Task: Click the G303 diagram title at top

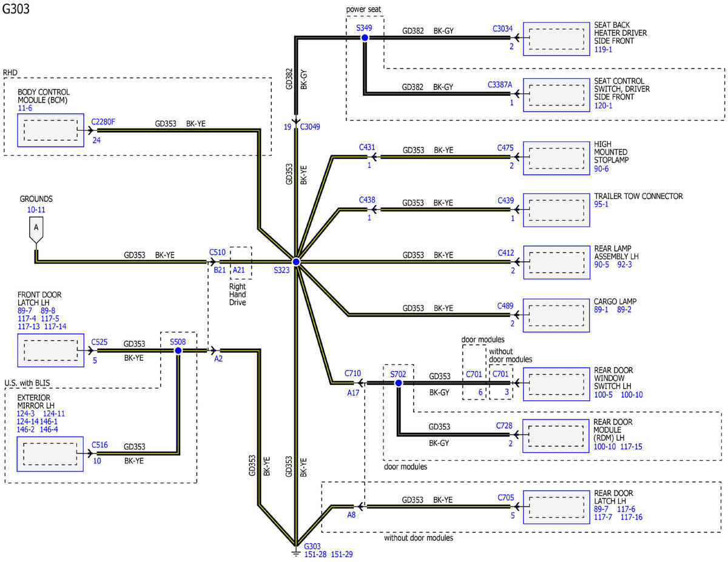Action: pyautogui.click(x=16, y=8)
